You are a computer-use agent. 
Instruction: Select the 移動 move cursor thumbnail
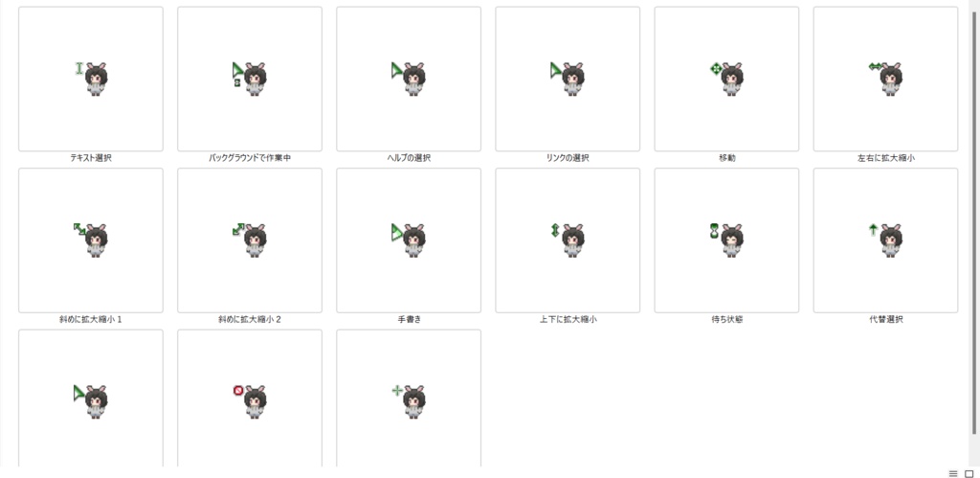click(727, 79)
